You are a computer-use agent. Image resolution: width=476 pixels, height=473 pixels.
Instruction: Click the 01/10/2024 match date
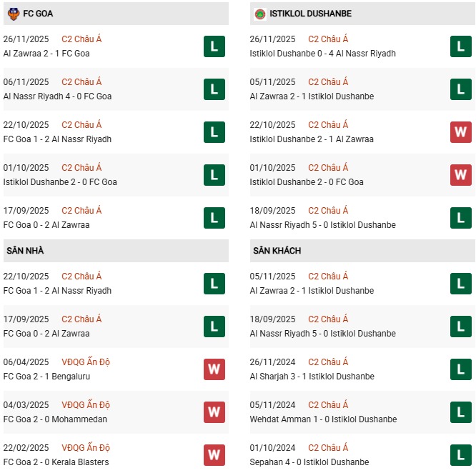[x=272, y=448]
